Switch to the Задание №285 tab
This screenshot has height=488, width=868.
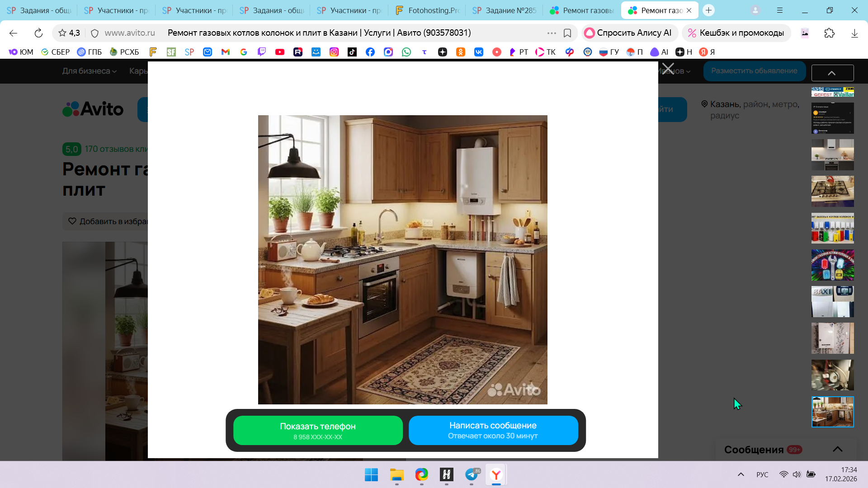(504, 10)
